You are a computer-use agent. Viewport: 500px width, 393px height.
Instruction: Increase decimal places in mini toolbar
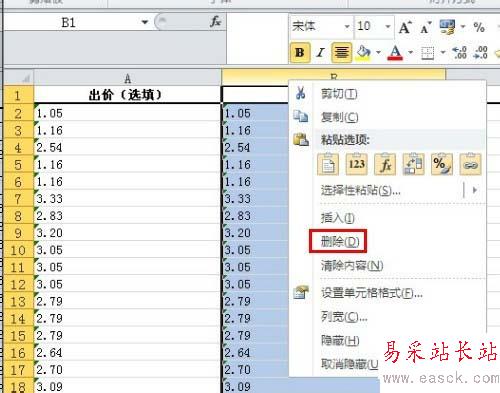(459, 53)
